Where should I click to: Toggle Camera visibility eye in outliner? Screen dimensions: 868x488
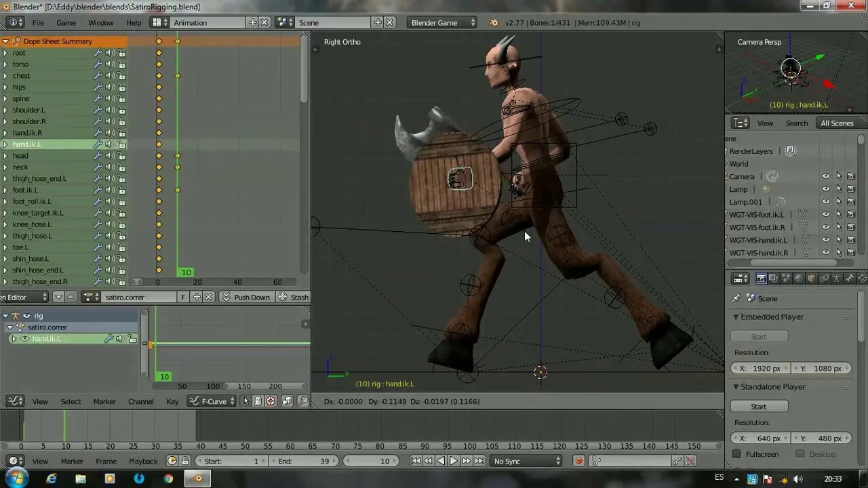tap(826, 176)
